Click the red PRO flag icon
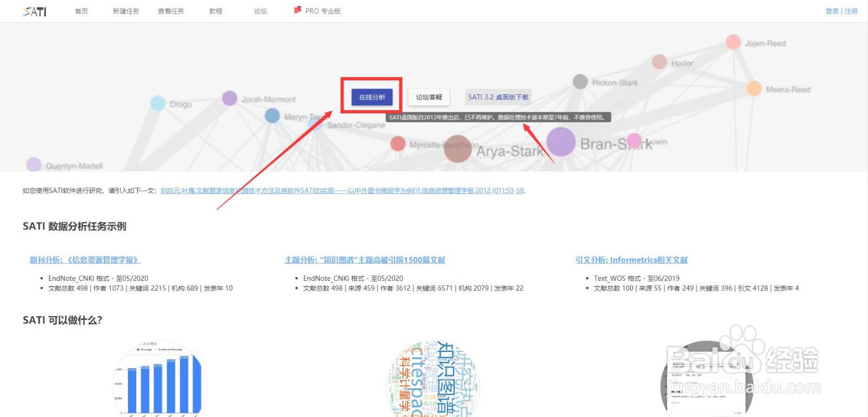Viewport: 868px width, 417px height. 297,10
